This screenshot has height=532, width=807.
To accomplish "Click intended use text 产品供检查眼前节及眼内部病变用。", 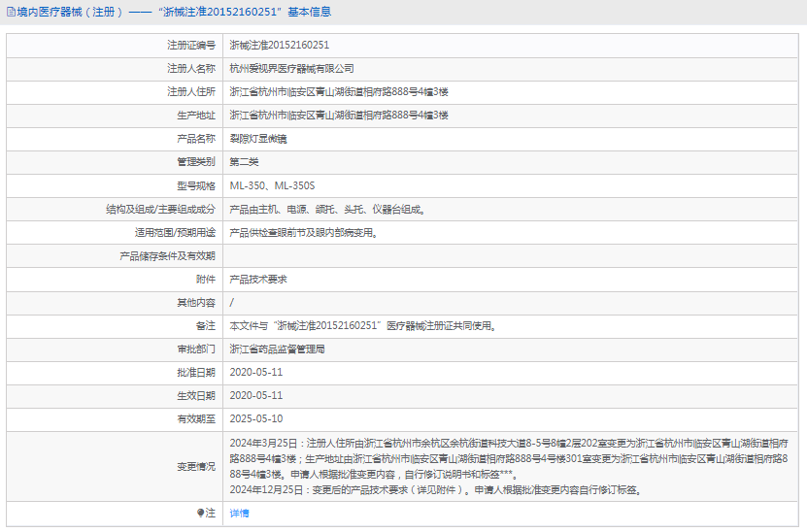I will pyautogui.click(x=304, y=233).
